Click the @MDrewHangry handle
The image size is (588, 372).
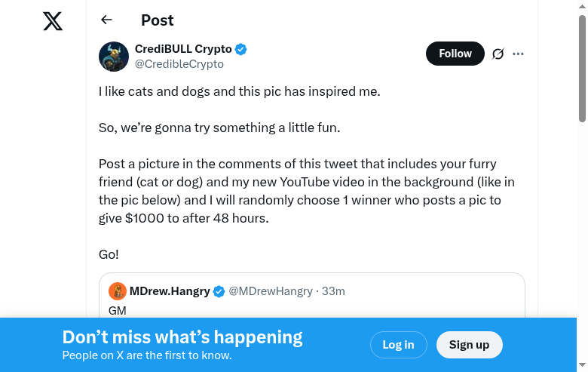point(271,291)
